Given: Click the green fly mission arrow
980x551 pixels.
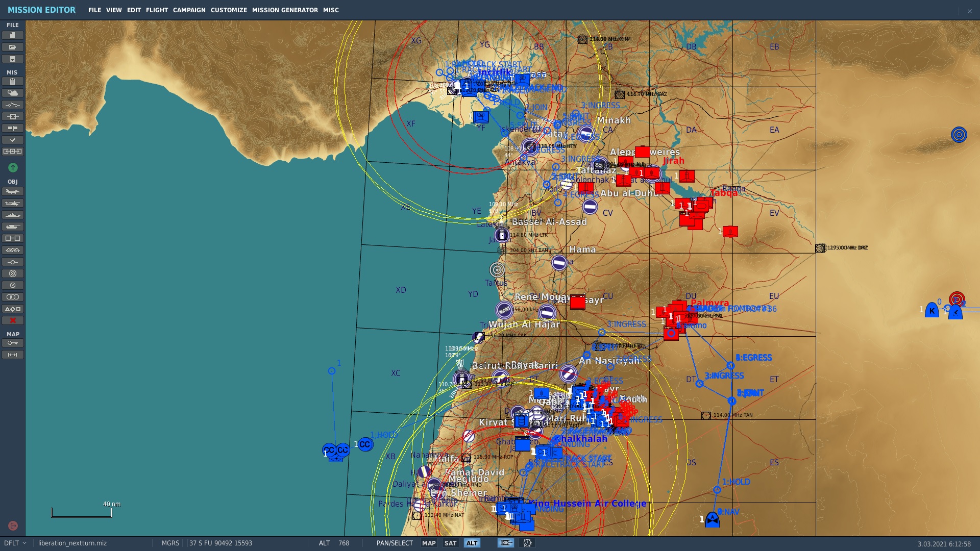Looking at the screenshot, I should (x=13, y=167).
